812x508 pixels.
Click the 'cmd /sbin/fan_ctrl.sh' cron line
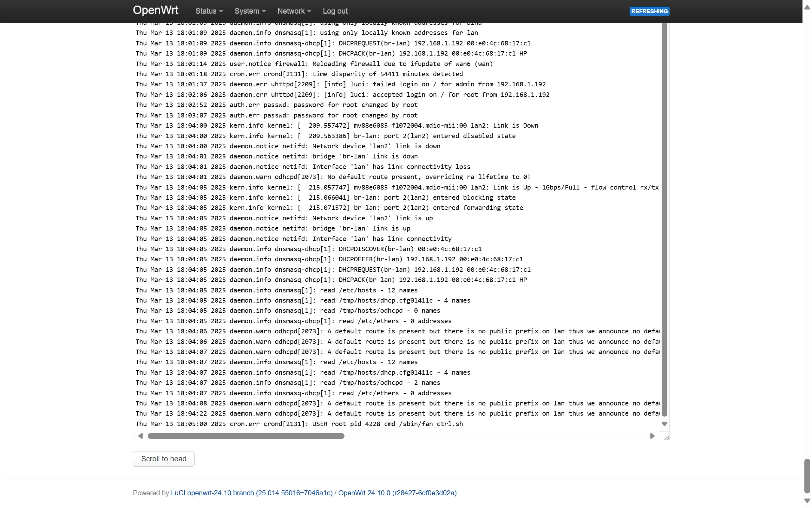coord(299,424)
